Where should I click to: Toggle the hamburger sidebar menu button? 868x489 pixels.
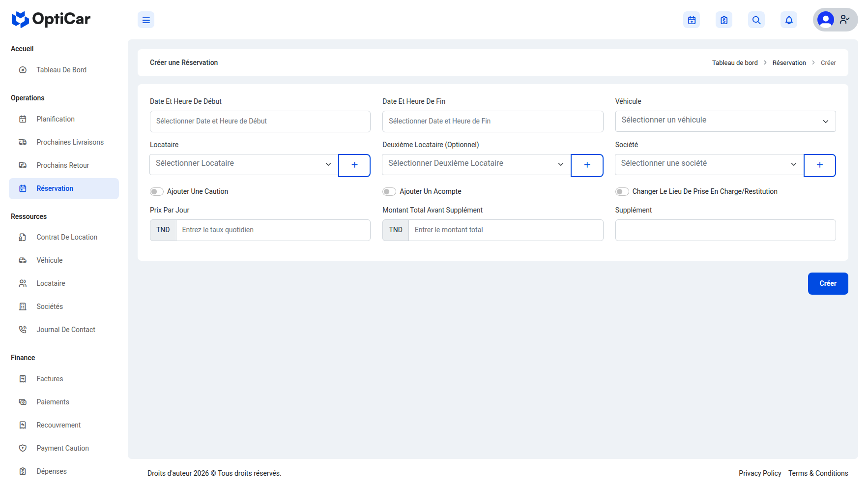[146, 20]
